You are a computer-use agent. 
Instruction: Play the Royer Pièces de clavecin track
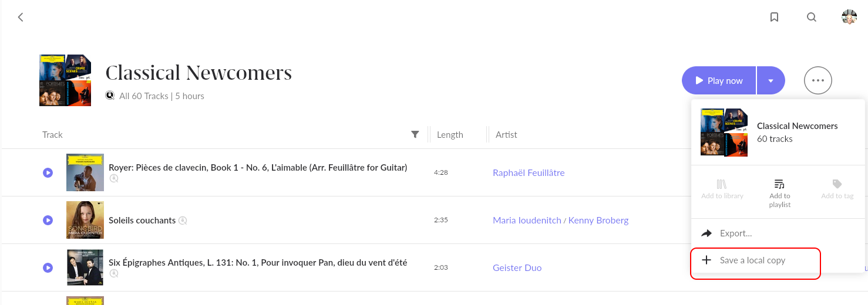(48, 172)
